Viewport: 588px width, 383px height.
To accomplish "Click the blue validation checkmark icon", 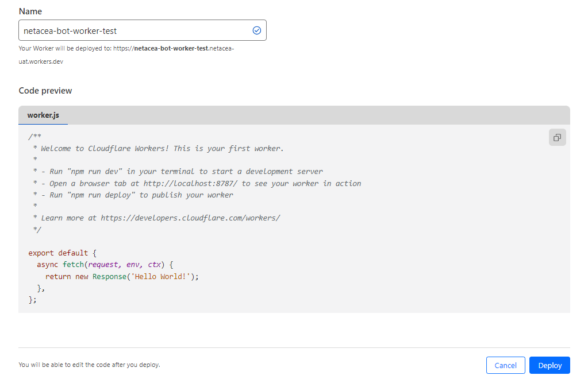I will [x=257, y=30].
